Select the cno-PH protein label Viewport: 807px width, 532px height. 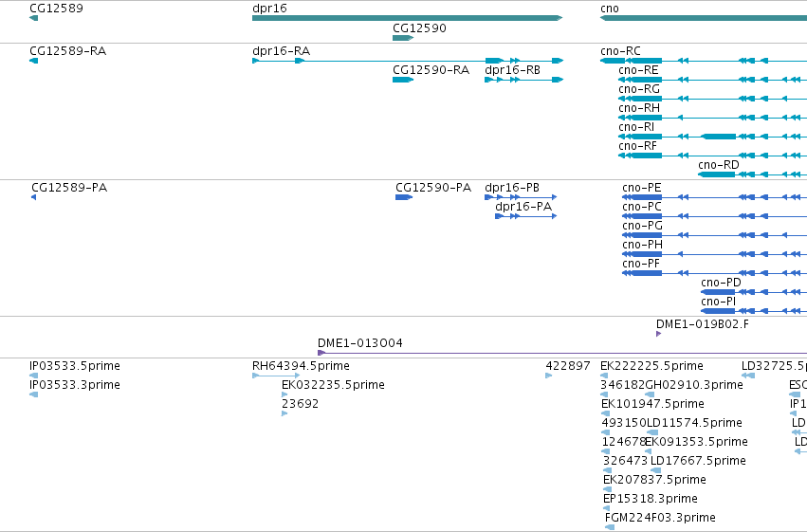click(x=642, y=245)
